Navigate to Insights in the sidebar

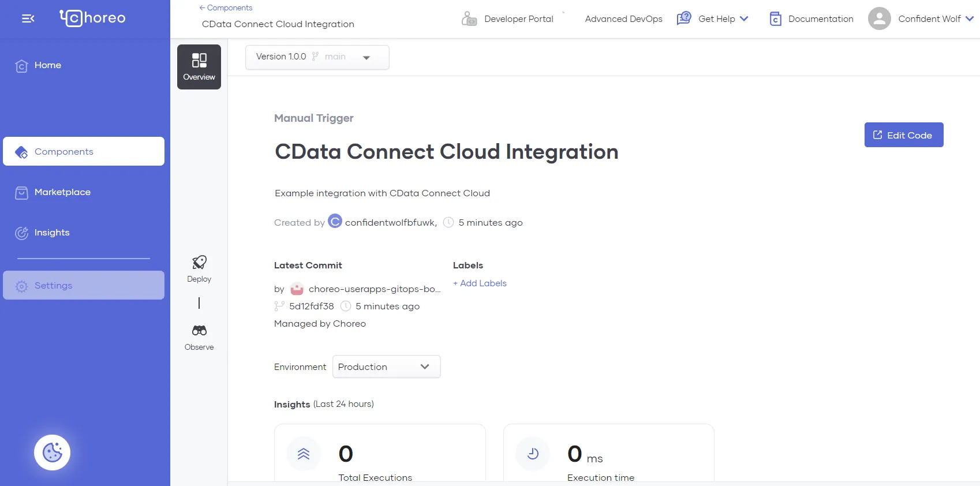point(51,233)
